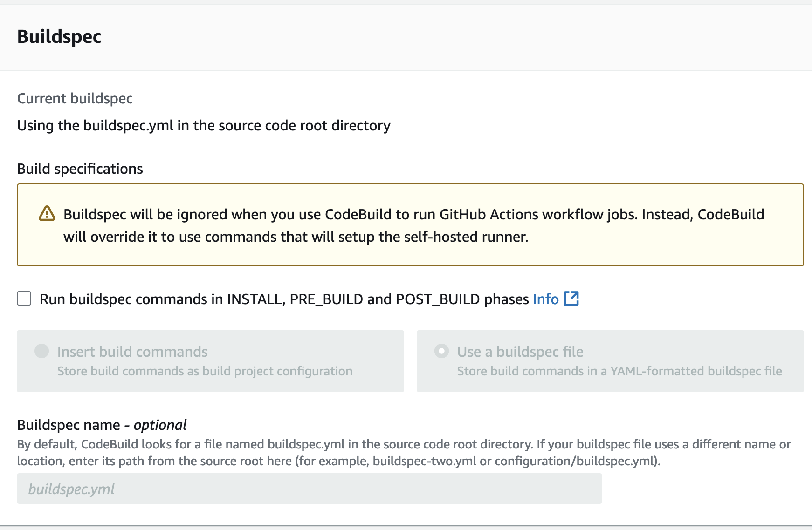
Task: Click the Current buildspec label
Action: pos(75,99)
